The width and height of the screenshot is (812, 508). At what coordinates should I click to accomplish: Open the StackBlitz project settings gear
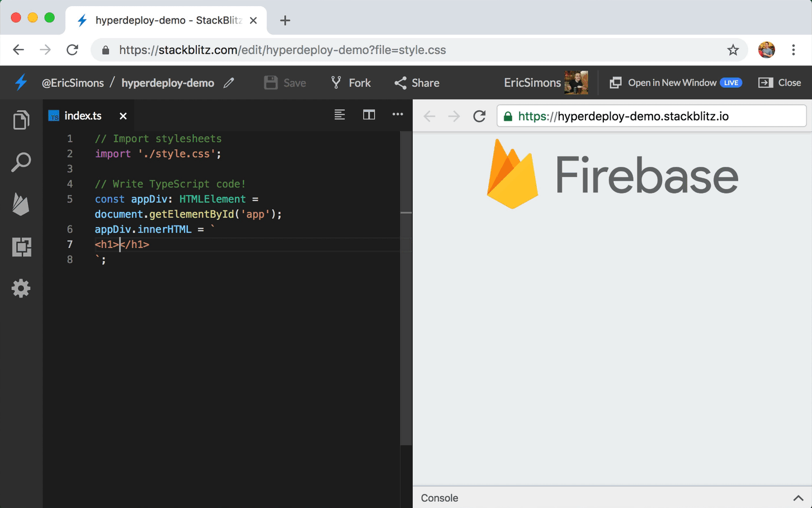point(21,288)
